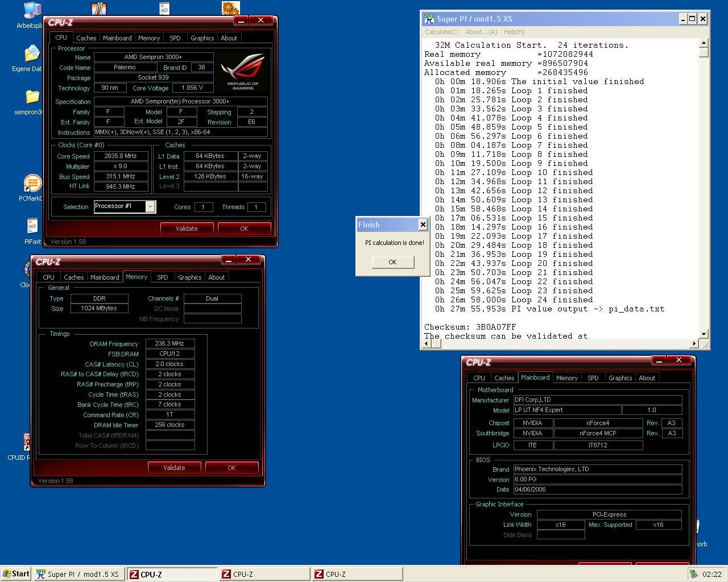Viewport: 728px width, 582px height.
Task: Switch to Super PI taskbar button
Action: tap(78, 574)
